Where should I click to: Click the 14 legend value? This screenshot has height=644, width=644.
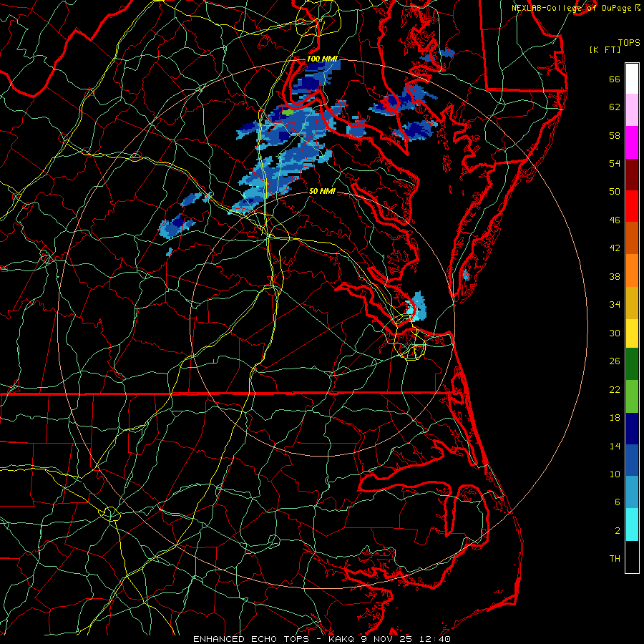coord(615,447)
